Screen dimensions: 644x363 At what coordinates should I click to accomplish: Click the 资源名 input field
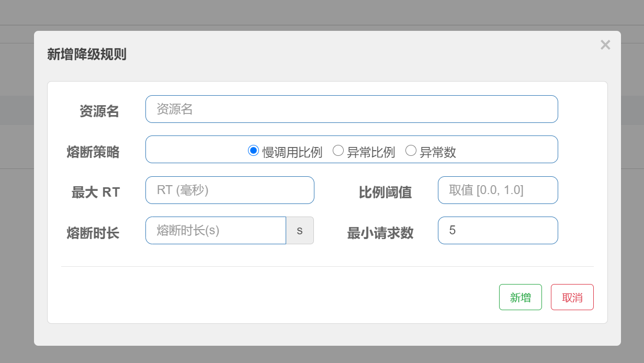click(352, 109)
